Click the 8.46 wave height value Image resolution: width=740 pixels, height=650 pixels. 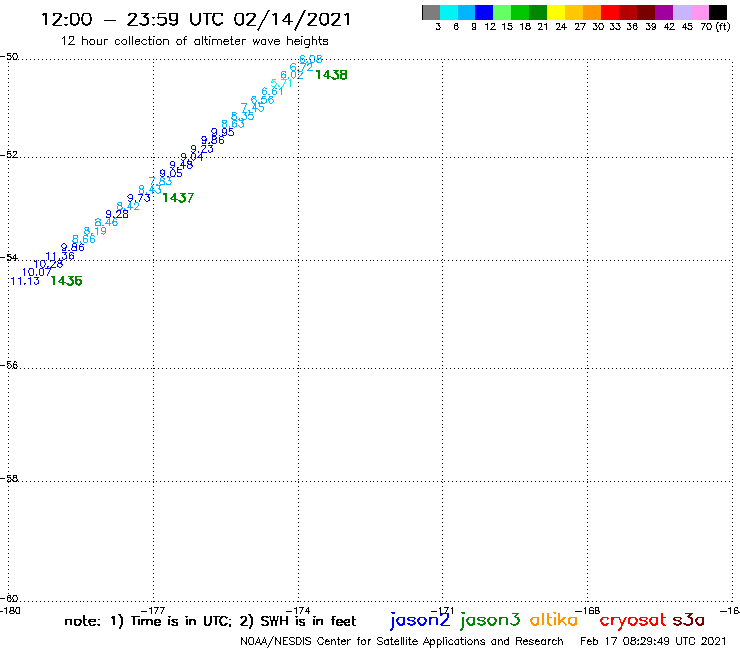click(x=106, y=222)
